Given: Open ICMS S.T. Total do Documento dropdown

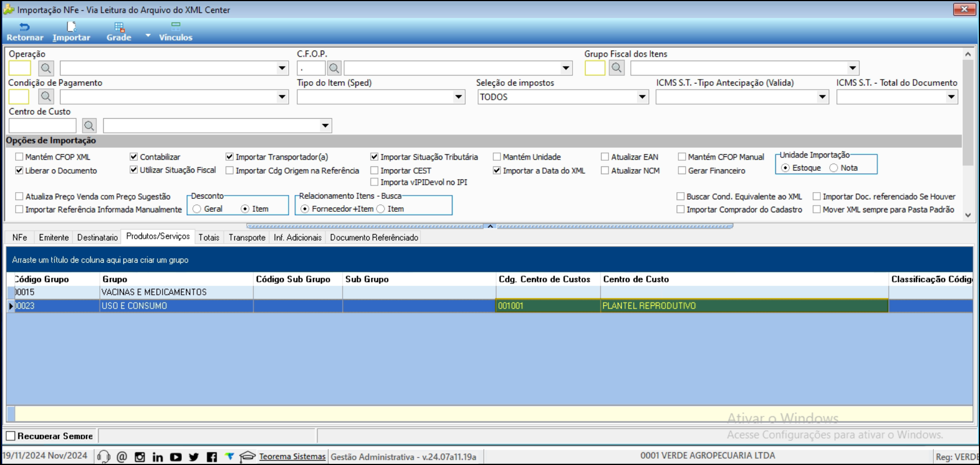Looking at the screenshot, I should (951, 97).
